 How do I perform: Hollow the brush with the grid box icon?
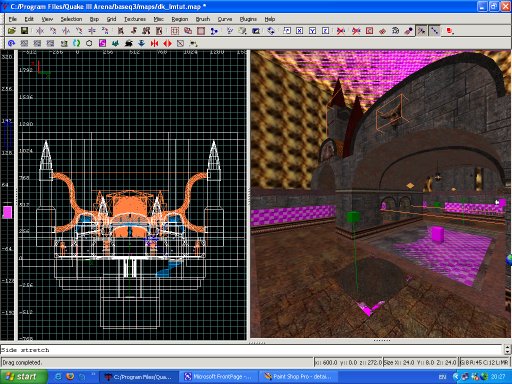[175, 31]
